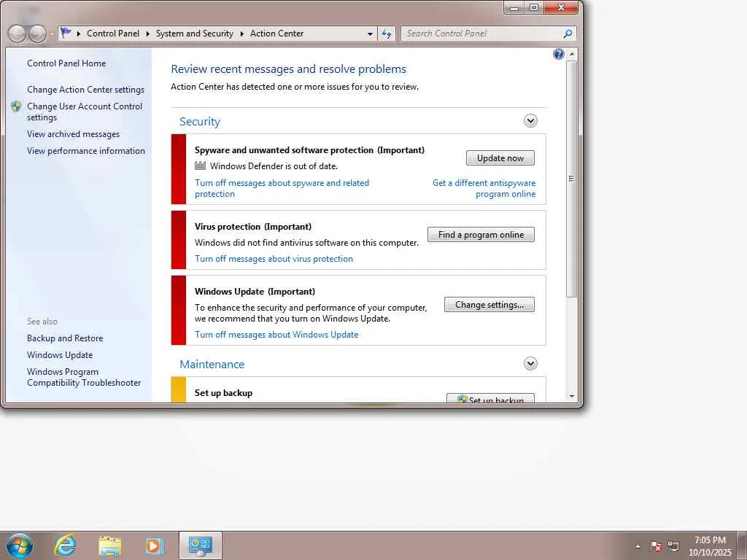Collapse the Security section chevron
The image size is (747, 560).
(x=530, y=120)
